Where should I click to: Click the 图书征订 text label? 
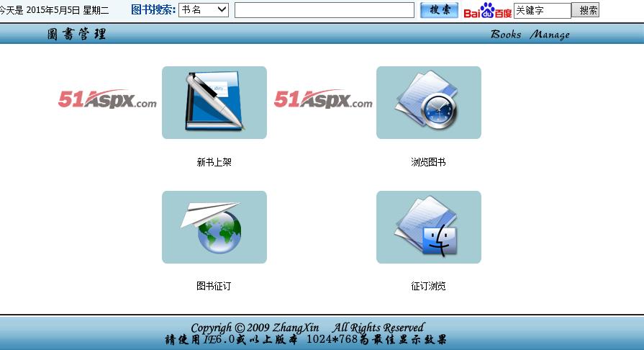click(214, 286)
